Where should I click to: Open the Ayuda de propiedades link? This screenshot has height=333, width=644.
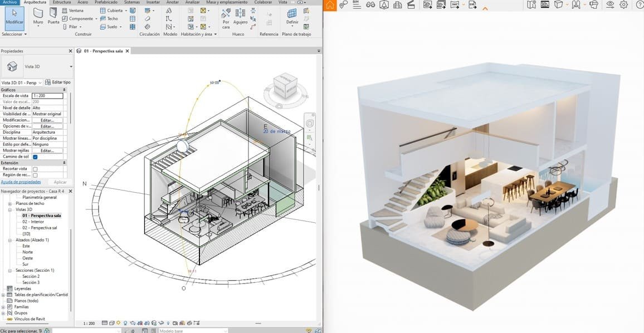click(x=21, y=182)
